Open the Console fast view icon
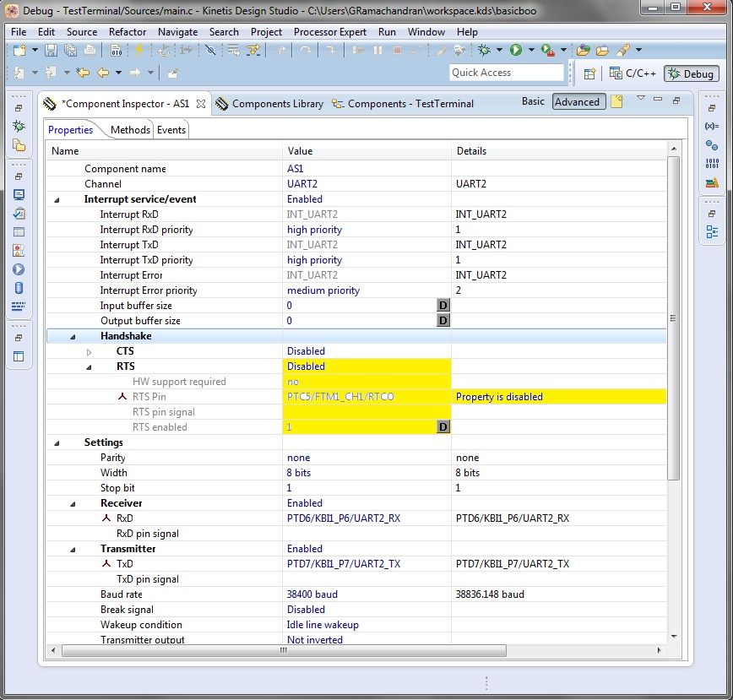This screenshot has height=700, width=733. point(19,195)
